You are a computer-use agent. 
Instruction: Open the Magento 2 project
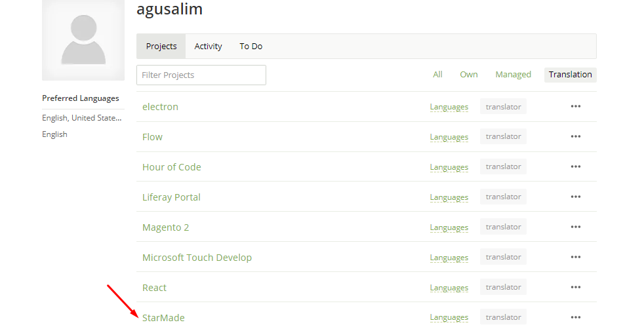coord(165,227)
